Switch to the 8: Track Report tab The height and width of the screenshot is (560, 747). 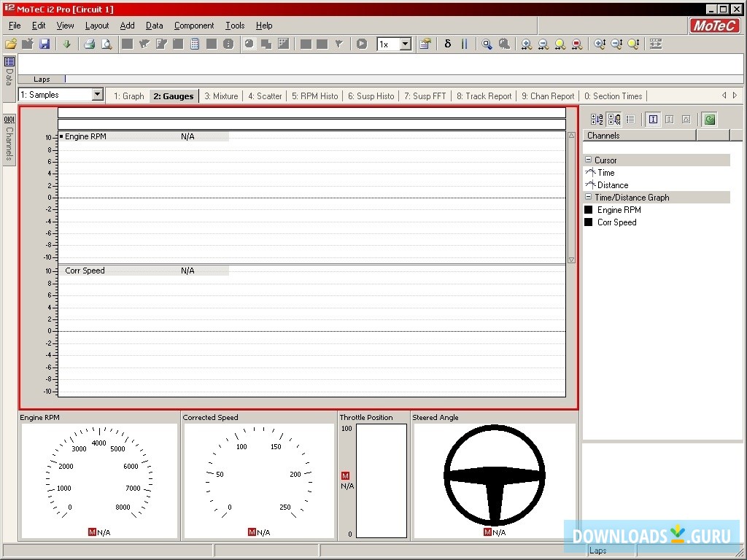(484, 96)
